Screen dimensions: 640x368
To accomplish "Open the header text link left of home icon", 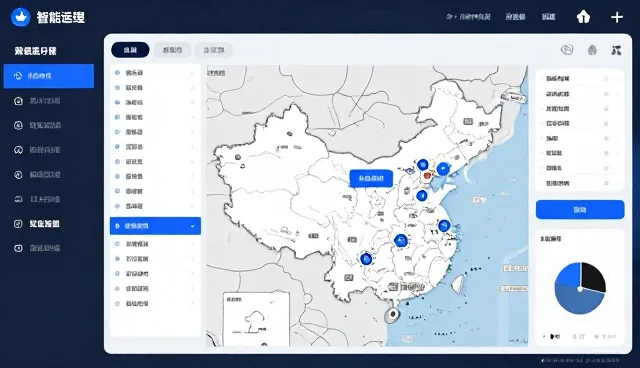I will (548, 17).
